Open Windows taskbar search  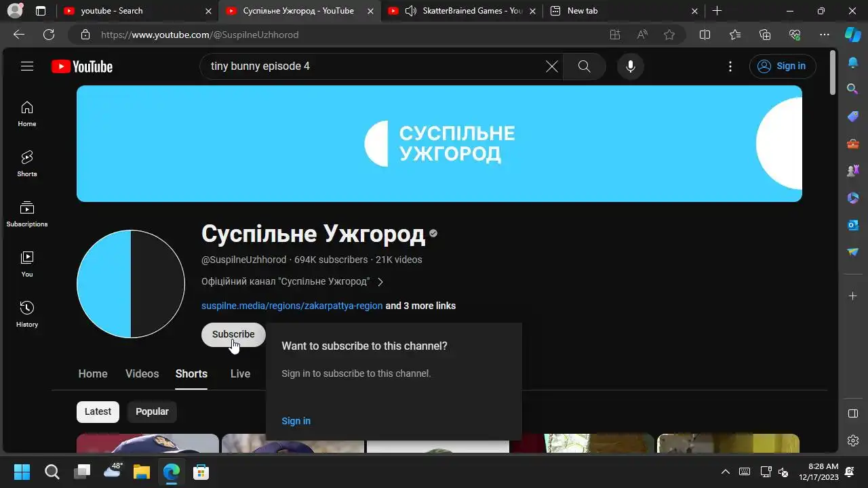point(52,472)
